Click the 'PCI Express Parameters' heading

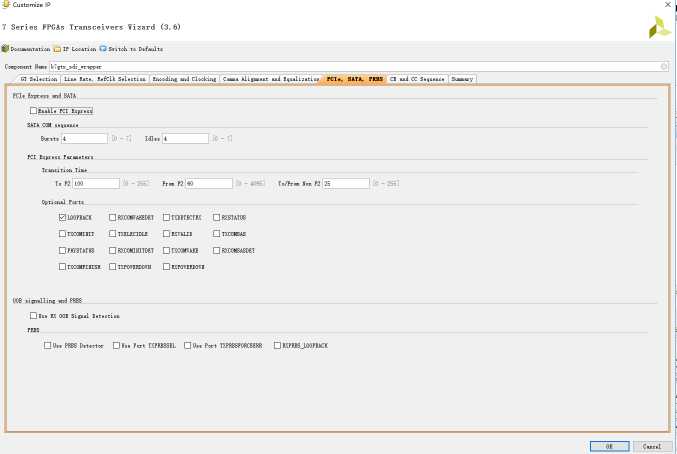pyautogui.click(x=60, y=157)
